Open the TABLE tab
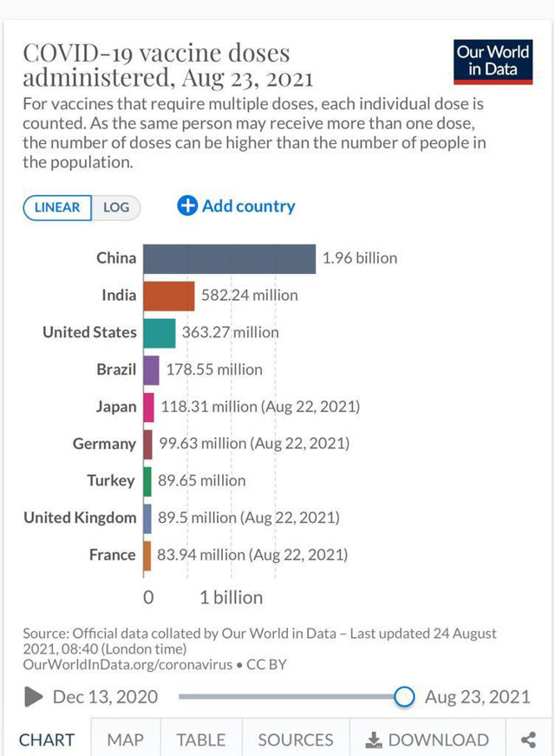The image size is (555, 756). pyautogui.click(x=200, y=740)
